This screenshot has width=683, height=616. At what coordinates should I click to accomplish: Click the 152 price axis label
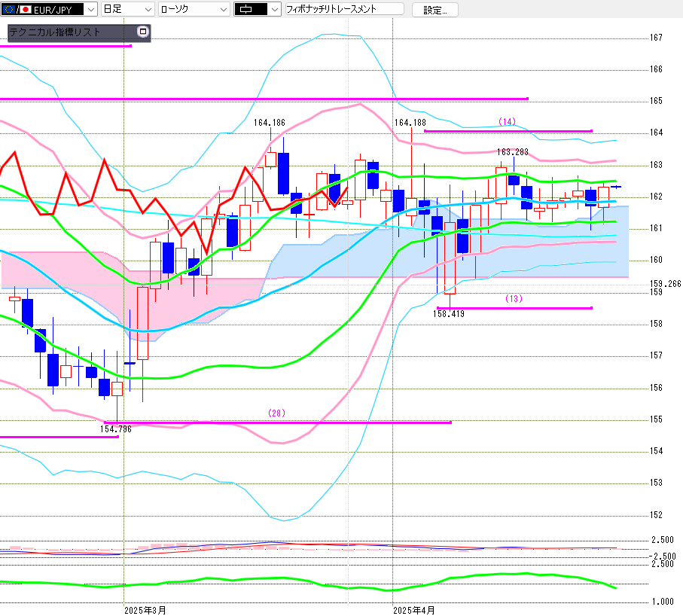coord(656,515)
